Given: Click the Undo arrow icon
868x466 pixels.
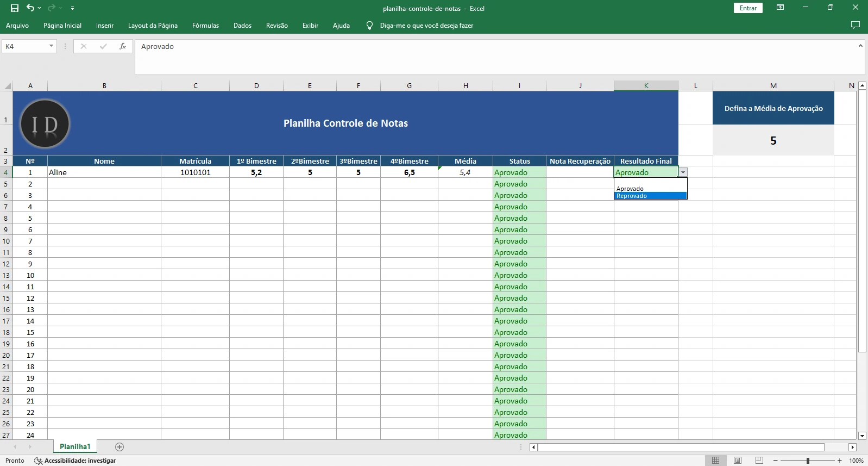Looking at the screenshot, I should pos(30,8).
